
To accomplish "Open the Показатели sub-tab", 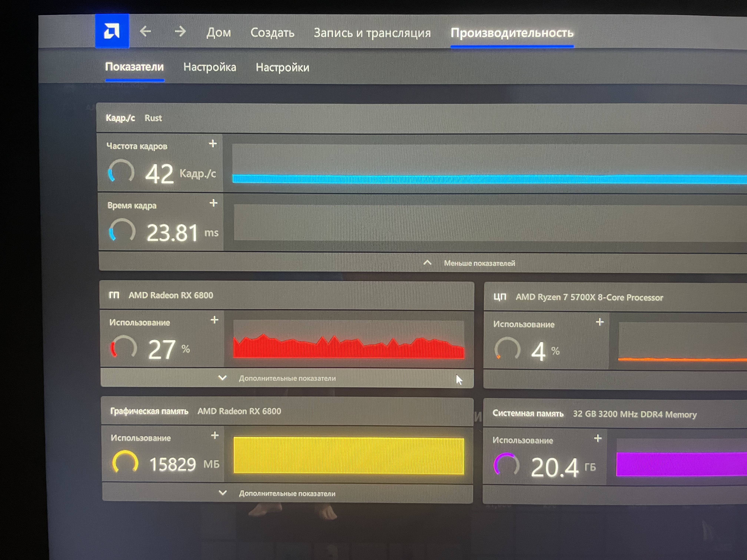I will [x=134, y=67].
